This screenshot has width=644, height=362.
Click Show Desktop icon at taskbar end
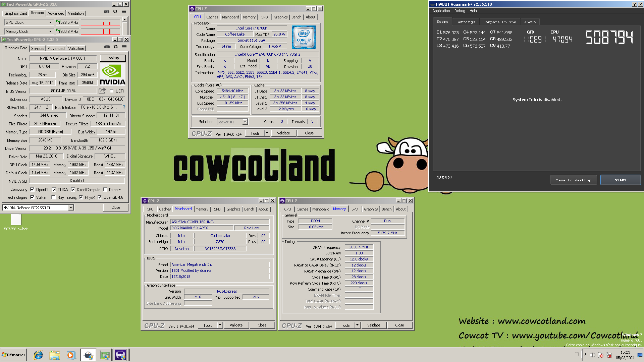click(640, 355)
